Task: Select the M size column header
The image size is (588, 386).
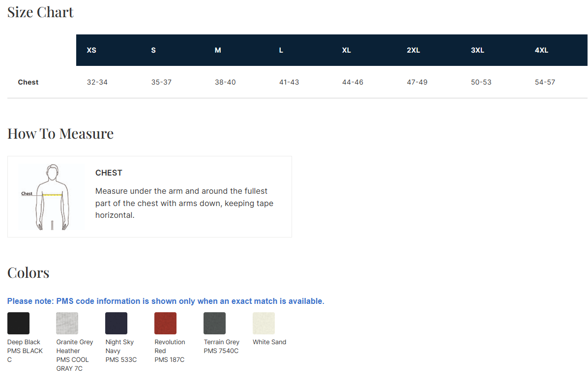Action: click(218, 50)
